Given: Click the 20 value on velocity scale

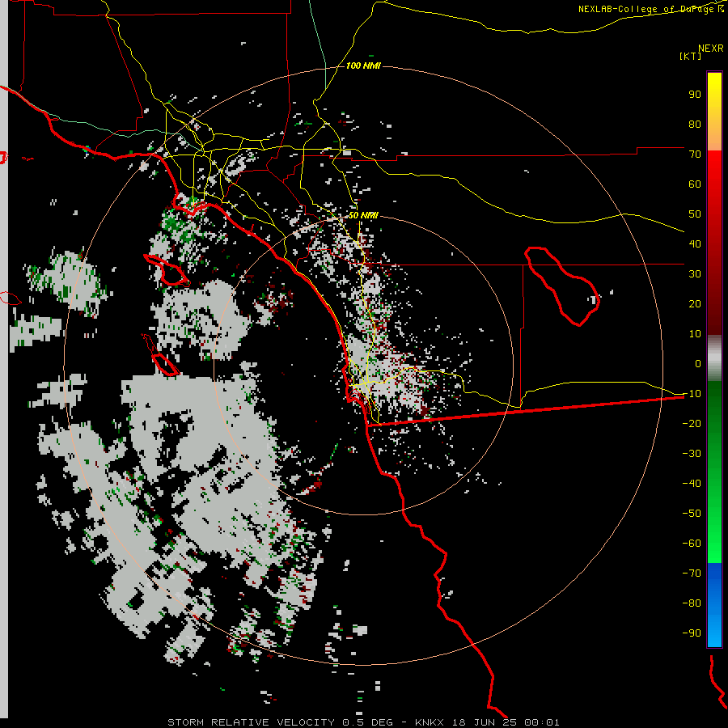Looking at the screenshot, I should click(x=695, y=303).
